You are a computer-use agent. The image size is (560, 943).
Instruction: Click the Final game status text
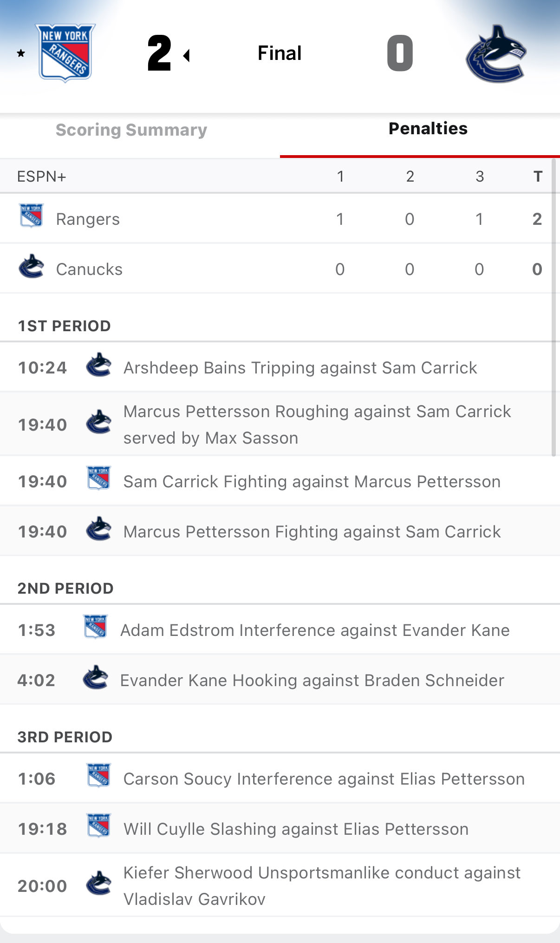point(280,53)
